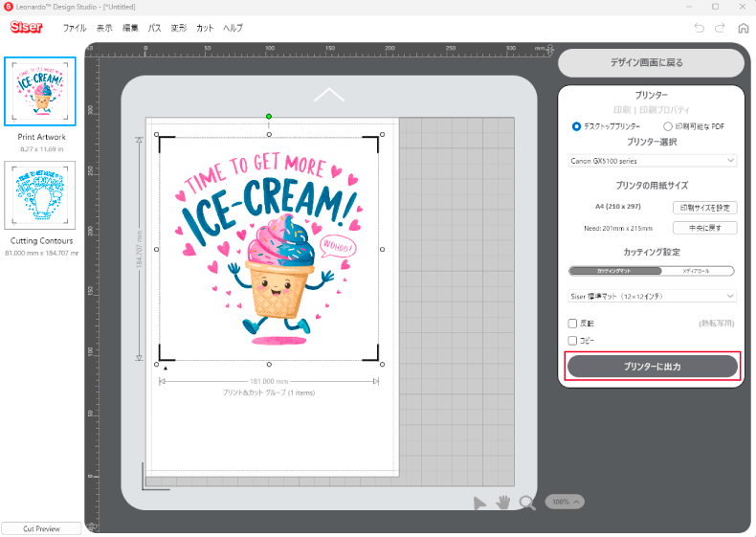The image size is (756, 537).
Task: Click the (熱転写用) label
Action: tap(717, 324)
